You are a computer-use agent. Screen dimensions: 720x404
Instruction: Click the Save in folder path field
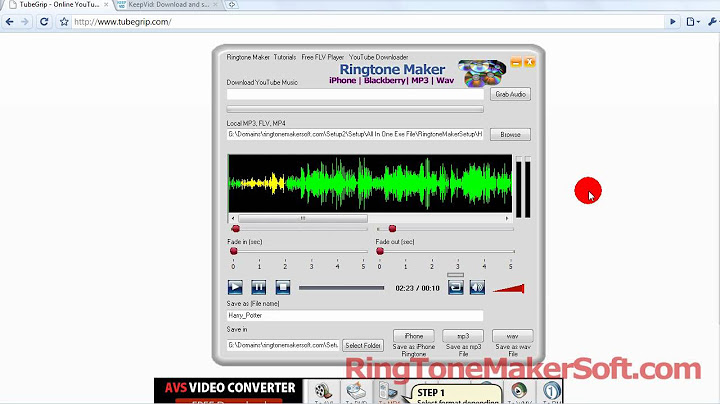pyautogui.click(x=283, y=345)
